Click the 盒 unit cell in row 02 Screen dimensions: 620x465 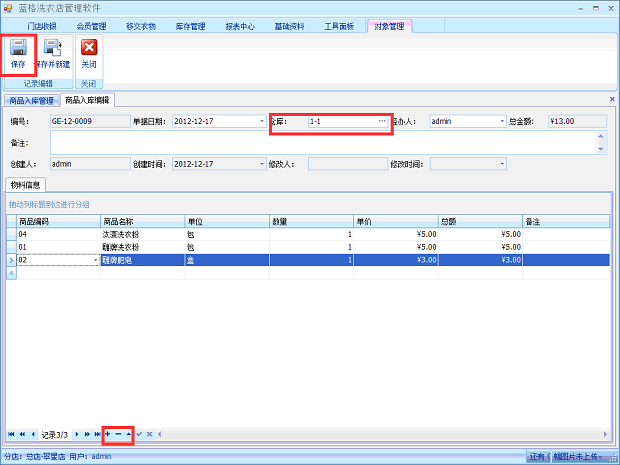(227, 260)
